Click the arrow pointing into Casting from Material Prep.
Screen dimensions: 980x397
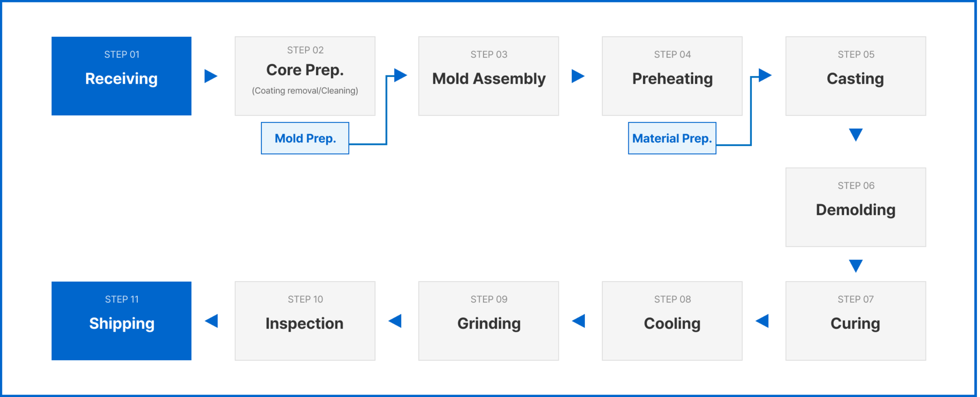[765, 76]
